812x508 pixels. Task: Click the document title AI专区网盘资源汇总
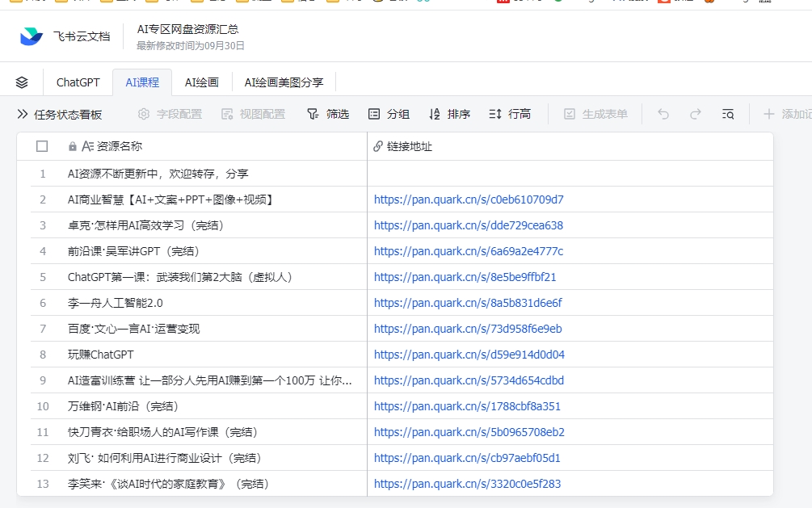point(187,29)
